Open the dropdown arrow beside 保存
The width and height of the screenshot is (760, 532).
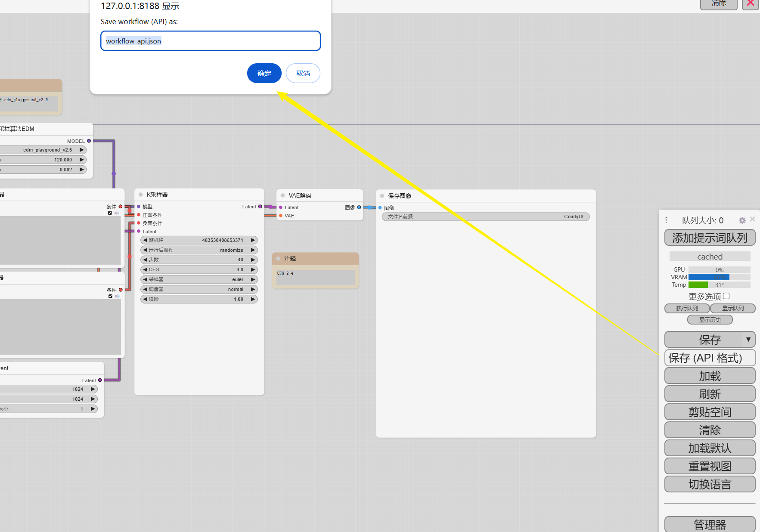click(x=748, y=340)
